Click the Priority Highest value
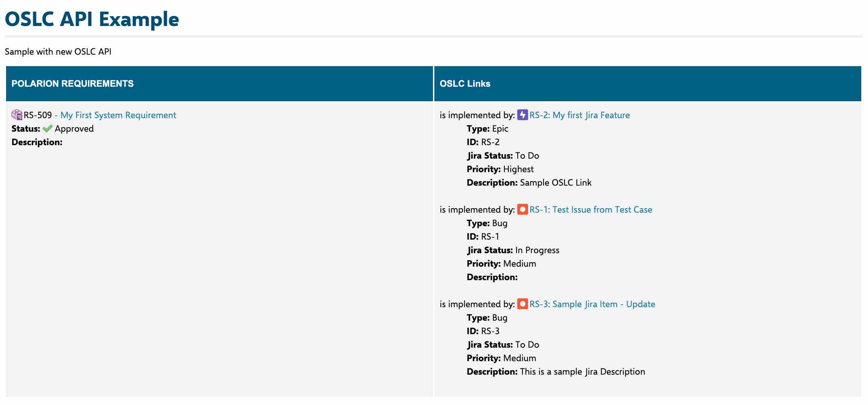 coord(518,169)
